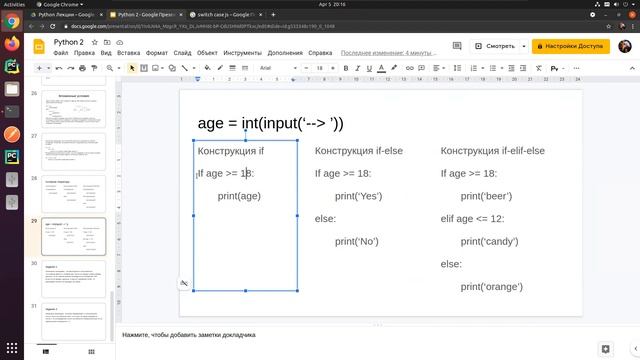Screen dimensions: 640x360
Task: Open the insert image dropdown arrow
Action: click(162, 68)
